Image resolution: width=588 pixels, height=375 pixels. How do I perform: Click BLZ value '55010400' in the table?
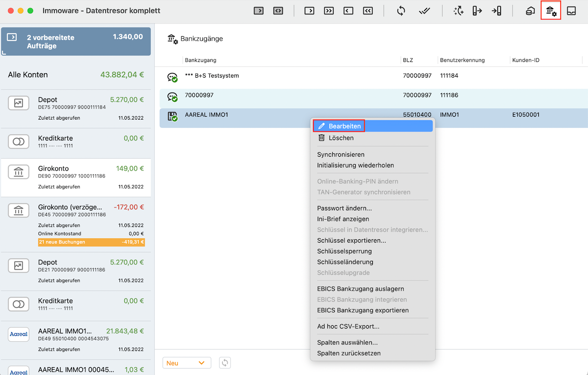click(x=417, y=115)
